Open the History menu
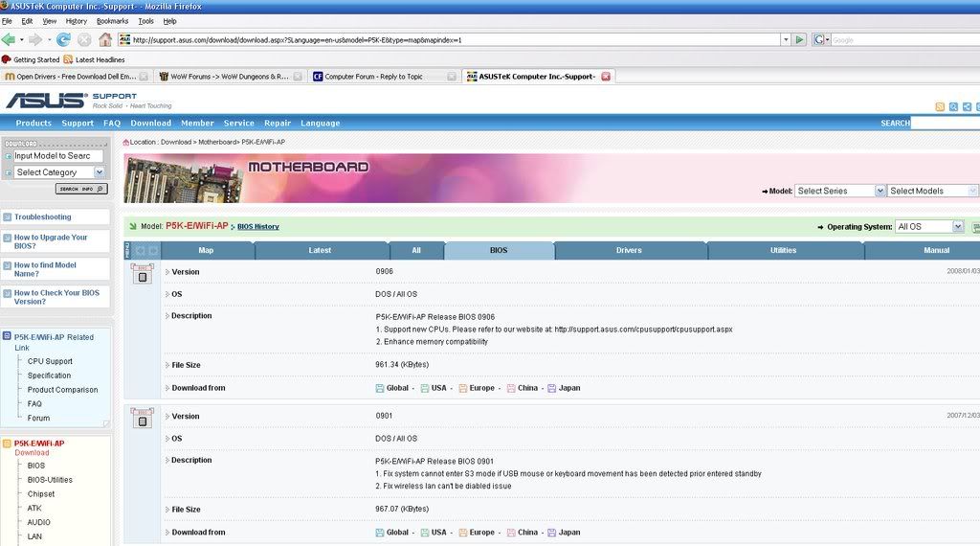This screenshot has height=546, width=980. click(x=77, y=21)
